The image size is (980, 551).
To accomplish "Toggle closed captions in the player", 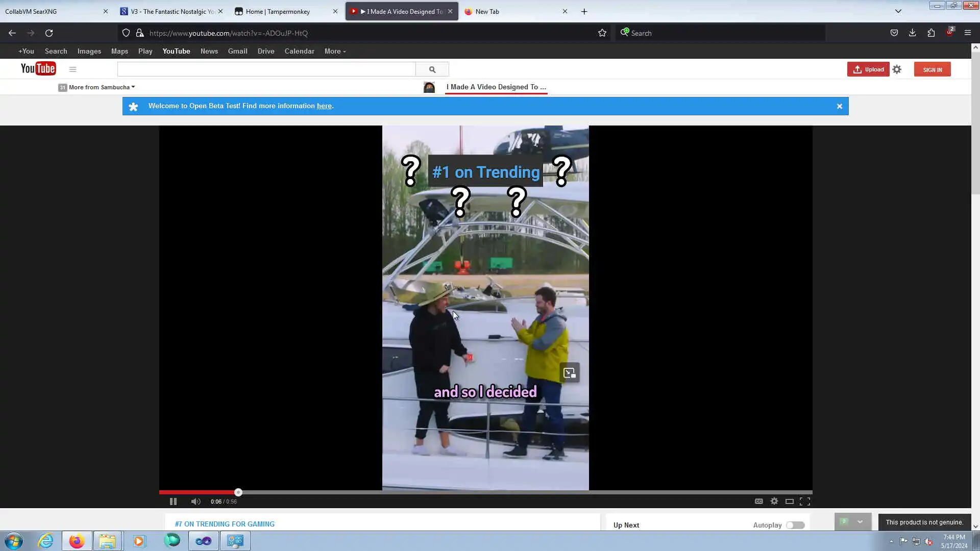I will coord(759,502).
